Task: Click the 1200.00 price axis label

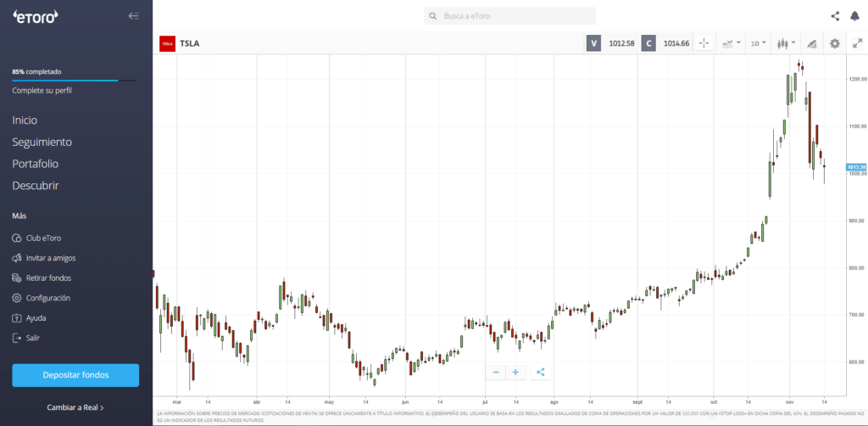Action: pos(858,79)
